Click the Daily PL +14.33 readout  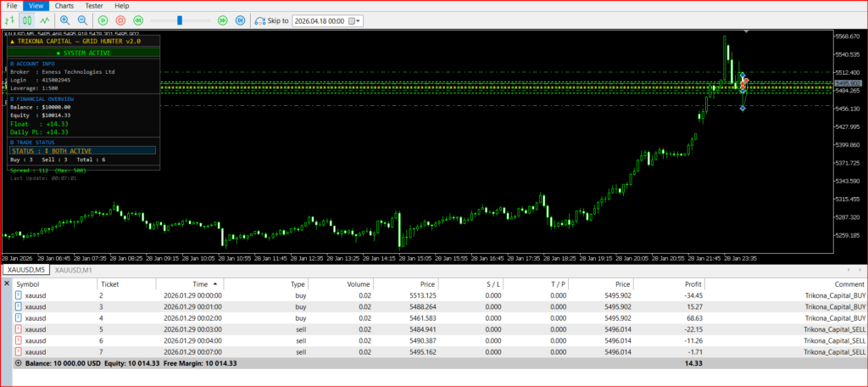(39, 132)
